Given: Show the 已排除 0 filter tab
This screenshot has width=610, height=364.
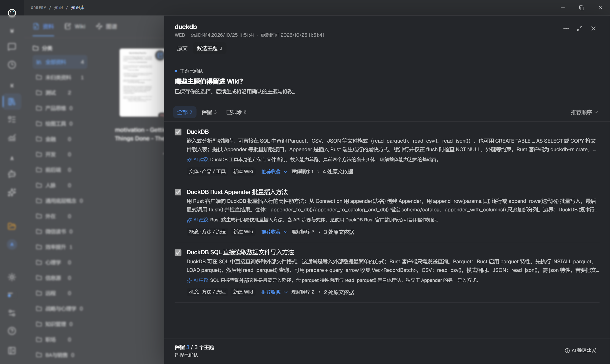Looking at the screenshot, I should [x=236, y=112].
